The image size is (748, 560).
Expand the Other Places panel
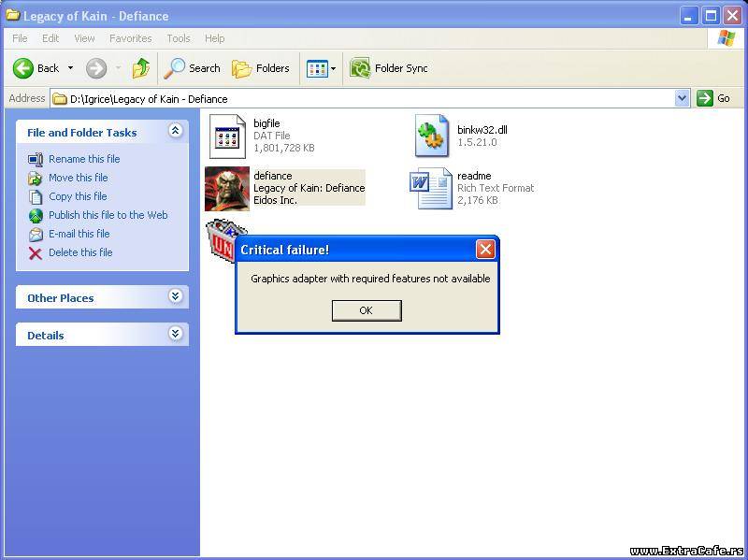coord(175,297)
